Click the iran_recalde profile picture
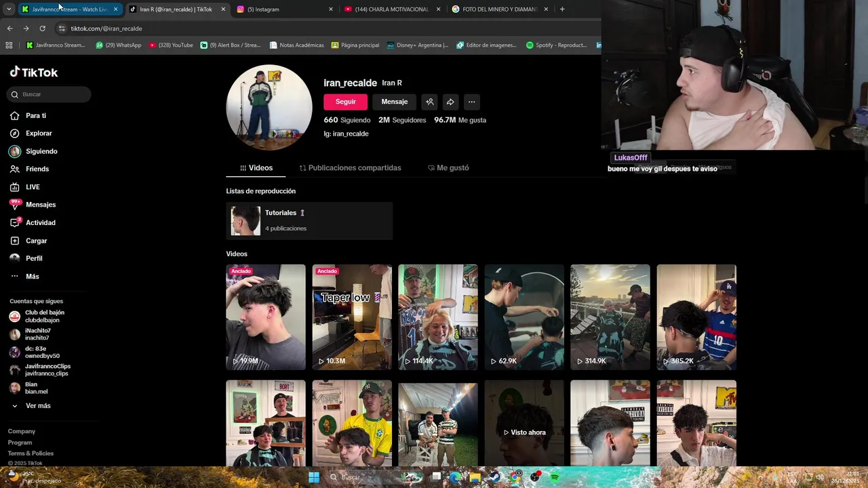This screenshot has width=868, height=488. (x=269, y=108)
